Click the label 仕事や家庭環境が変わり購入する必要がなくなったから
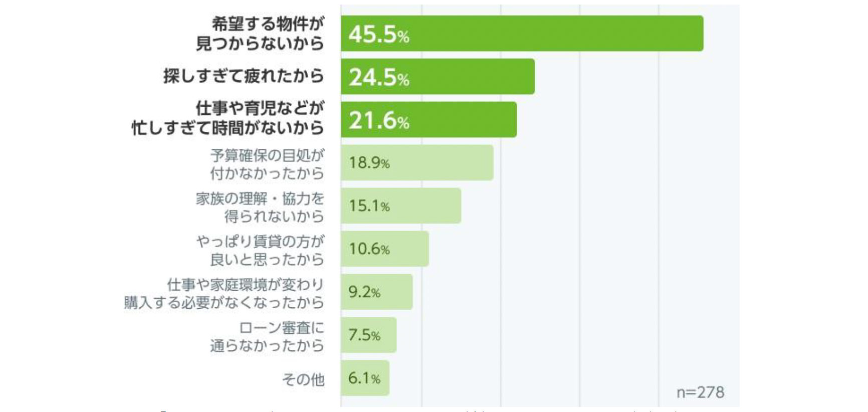The image size is (868, 412). [x=225, y=293]
